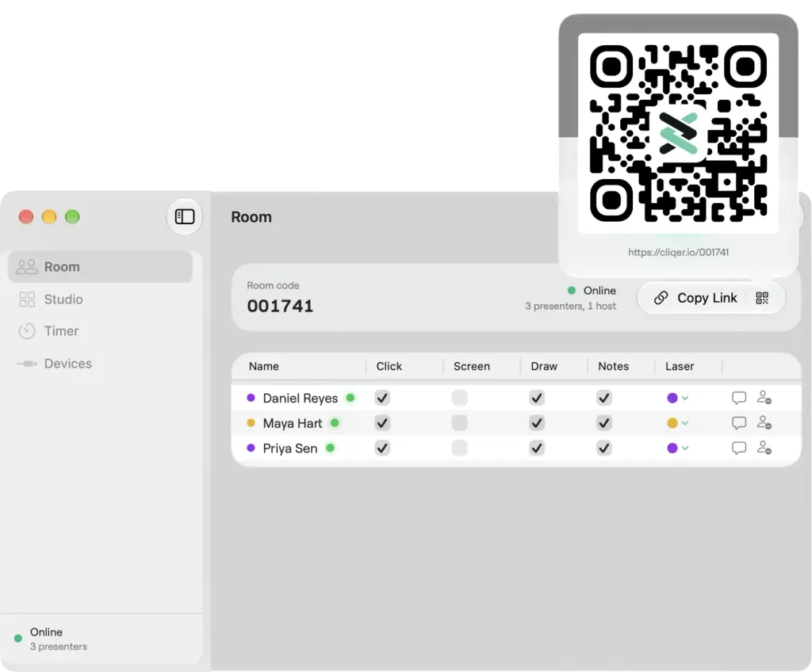Image resolution: width=812 pixels, height=672 pixels.
Task: Open chat bubble for Priya Sen
Action: tap(739, 448)
